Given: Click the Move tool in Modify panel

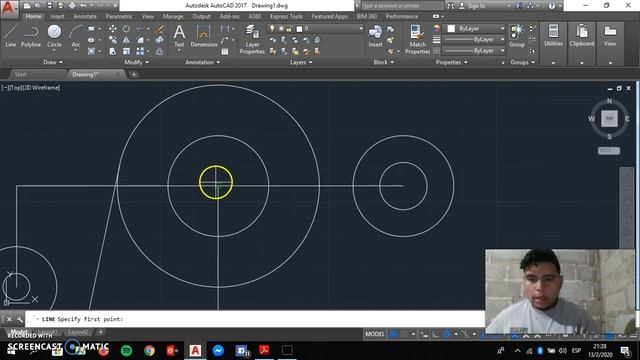Looking at the screenshot, I should tap(112, 29).
